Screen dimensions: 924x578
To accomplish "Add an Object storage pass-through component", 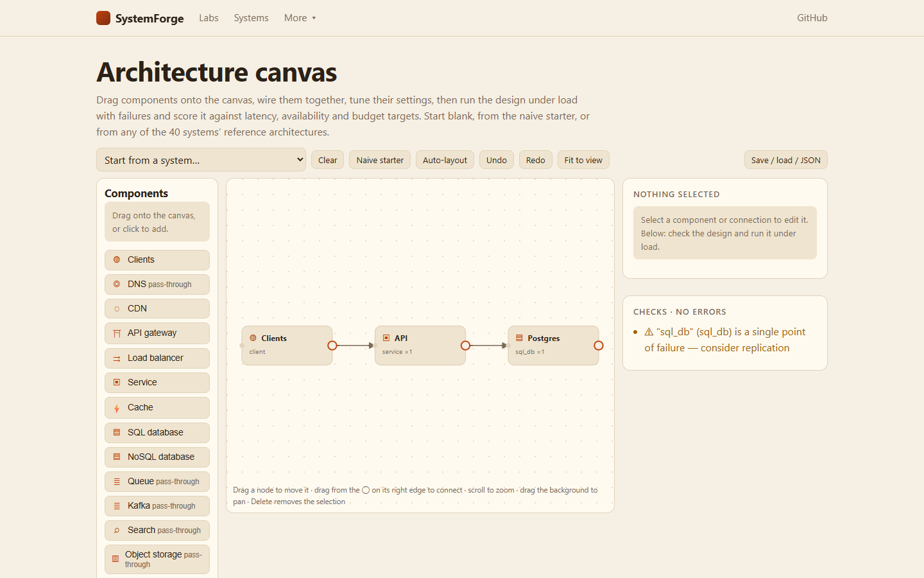I will [157, 559].
